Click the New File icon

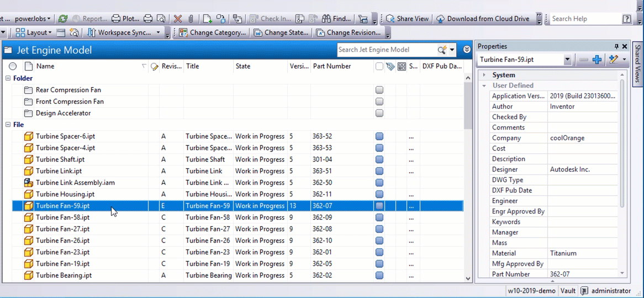point(208,18)
